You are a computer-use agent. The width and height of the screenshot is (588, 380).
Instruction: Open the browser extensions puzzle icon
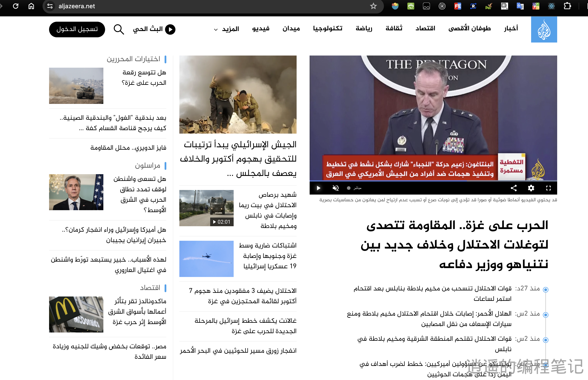coord(567,6)
